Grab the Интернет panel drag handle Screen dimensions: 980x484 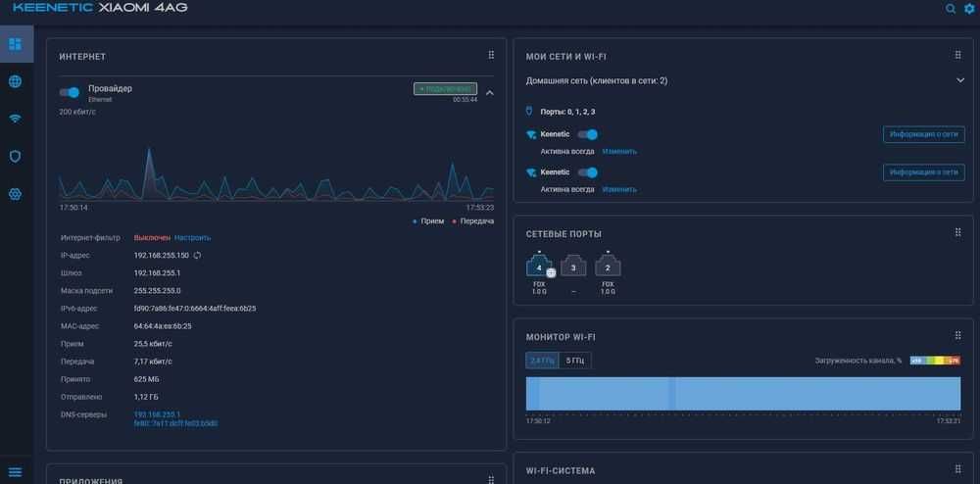click(491, 56)
